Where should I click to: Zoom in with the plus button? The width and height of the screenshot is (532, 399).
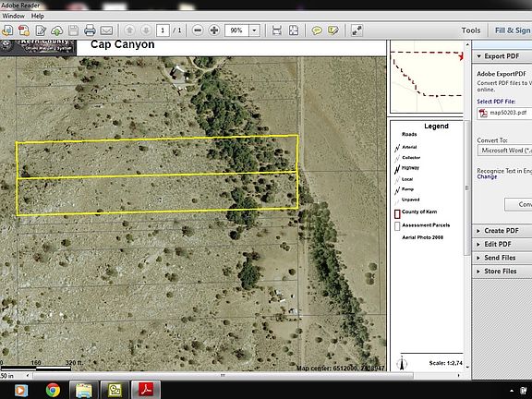[x=214, y=30]
